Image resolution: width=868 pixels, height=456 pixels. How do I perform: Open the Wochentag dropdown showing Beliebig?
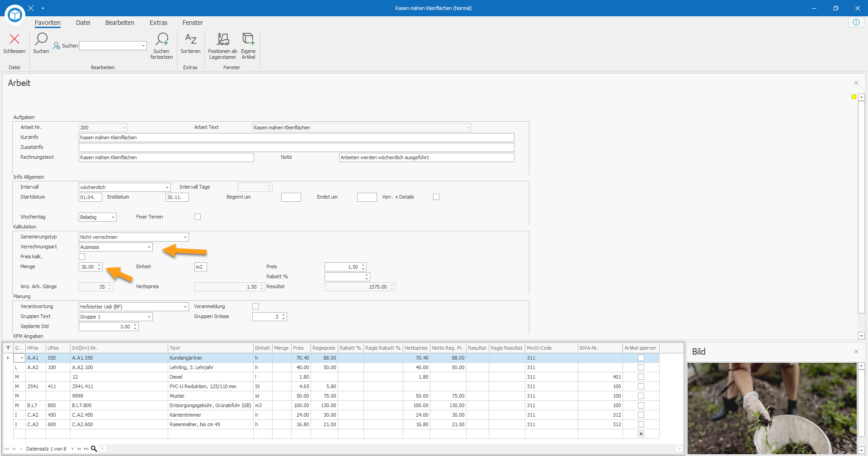113,217
